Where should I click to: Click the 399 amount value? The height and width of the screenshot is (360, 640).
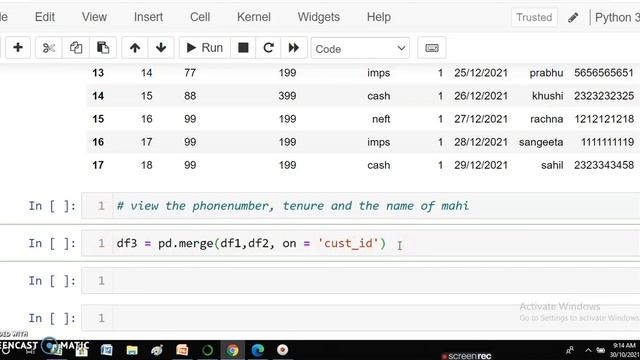(x=287, y=96)
